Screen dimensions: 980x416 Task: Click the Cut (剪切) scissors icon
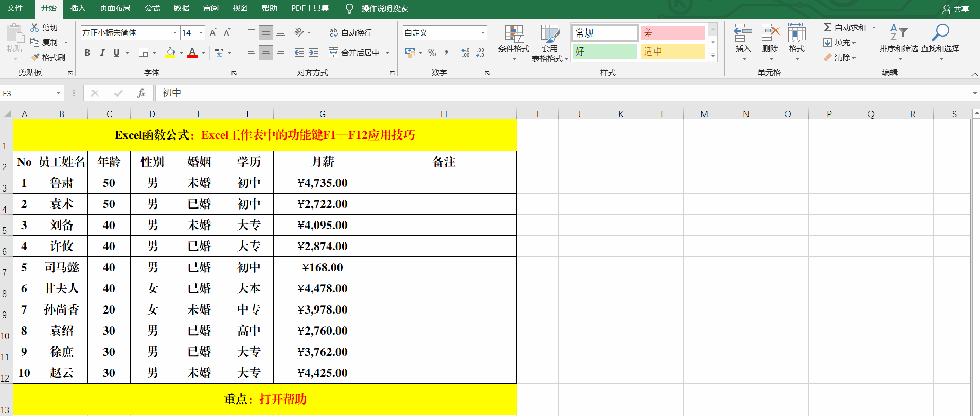pos(34,27)
